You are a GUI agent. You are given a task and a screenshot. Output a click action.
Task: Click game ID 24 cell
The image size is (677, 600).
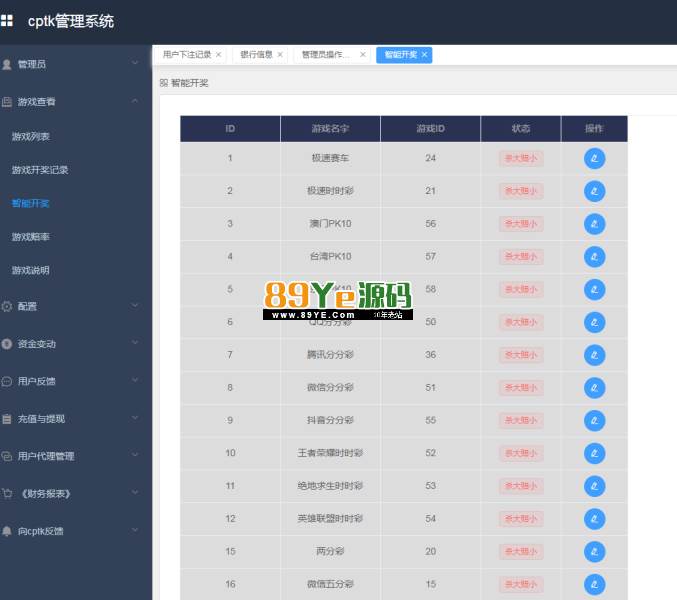tap(430, 158)
